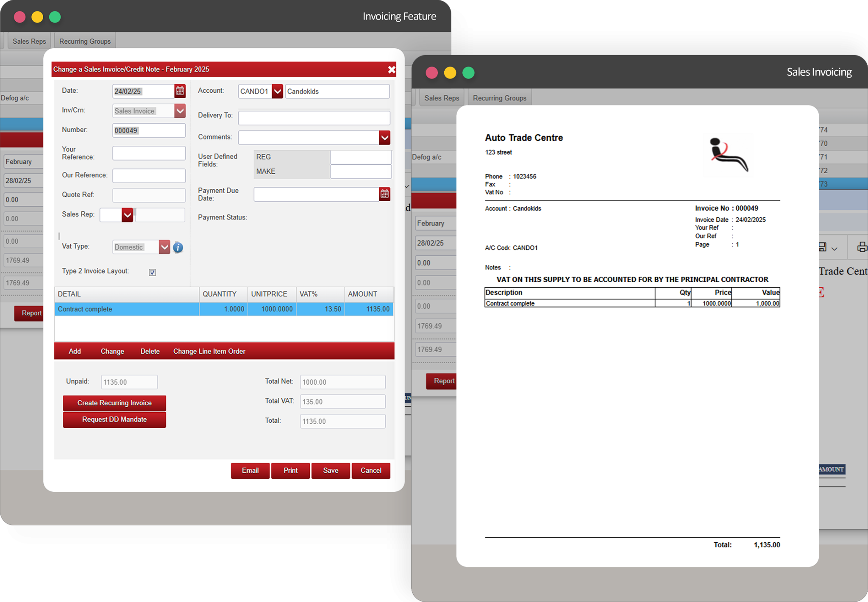Open Sales Reps tab in Sales Invoicing window
The height and width of the screenshot is (602, 868).
(442, 98)
